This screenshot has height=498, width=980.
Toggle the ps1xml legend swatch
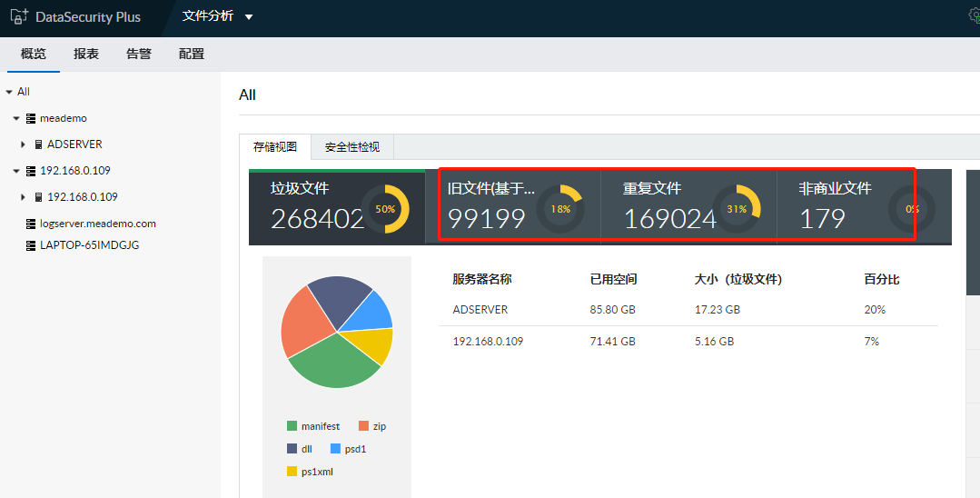[292, 471]
